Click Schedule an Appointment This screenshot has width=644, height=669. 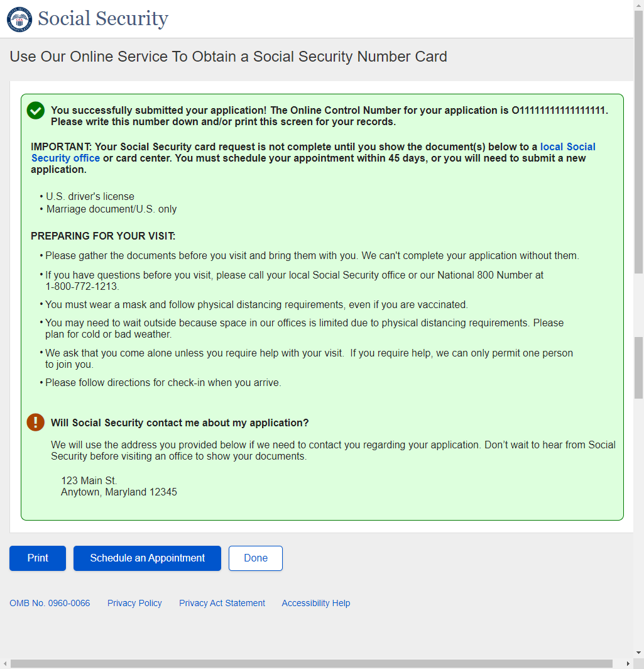pyautogui.click(x=147, y=558)
